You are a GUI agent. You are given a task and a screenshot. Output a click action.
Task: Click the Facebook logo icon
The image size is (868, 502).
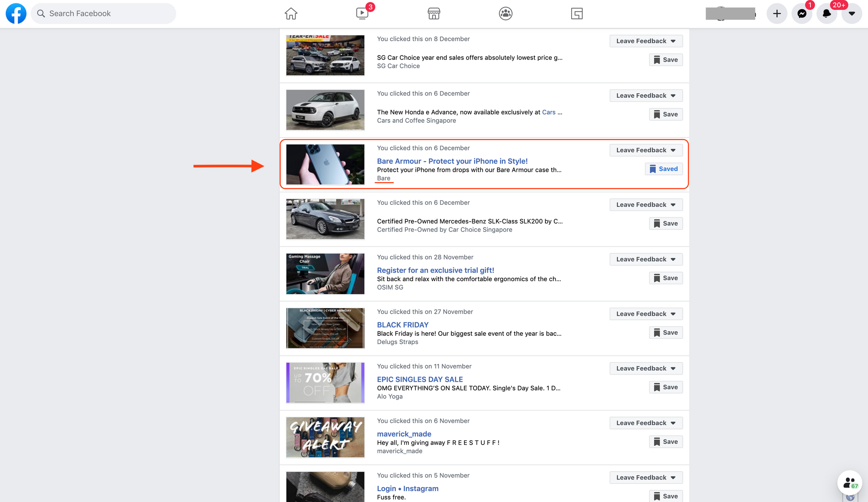pyautogui.click(x=16, y=13)
